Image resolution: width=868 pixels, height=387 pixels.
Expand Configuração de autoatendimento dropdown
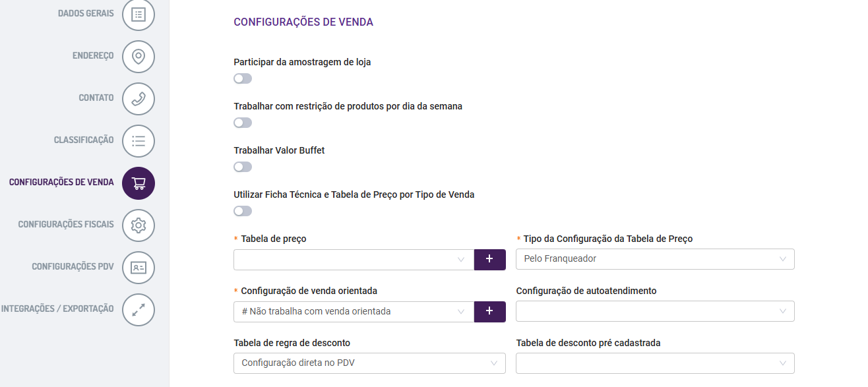[x=655, y=311]
